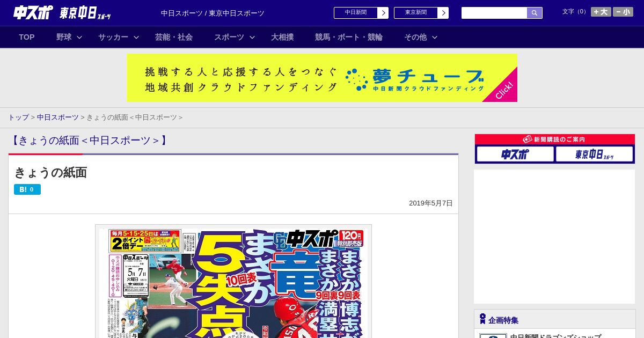This screenshot has width=644, height=338.
Task: Click the arrow next to 東京新聞
Action: click(x=443, y=13)
